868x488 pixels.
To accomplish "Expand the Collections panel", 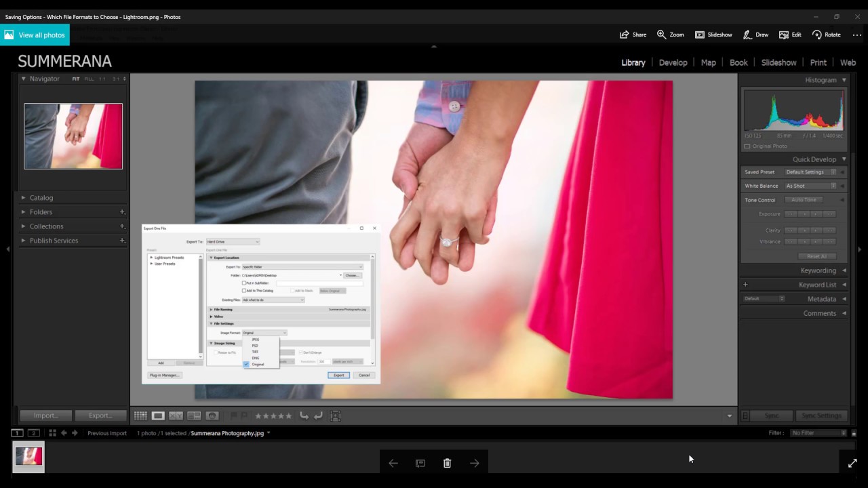I will coord(23,226).
